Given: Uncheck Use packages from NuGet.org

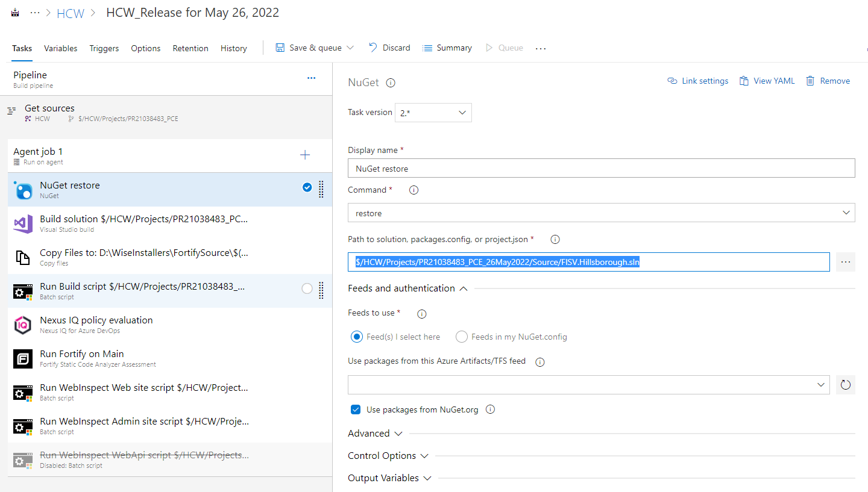Looking at the screenshot, I should point(356,409).
